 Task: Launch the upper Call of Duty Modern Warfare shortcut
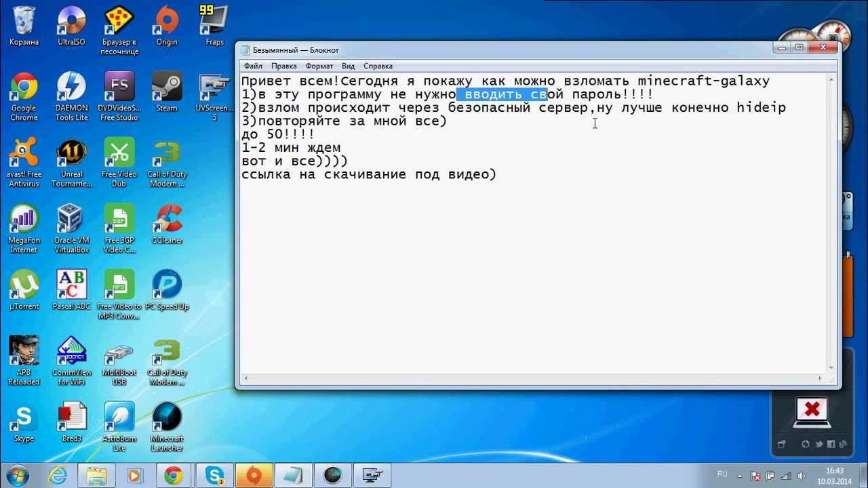coord(167,163)
